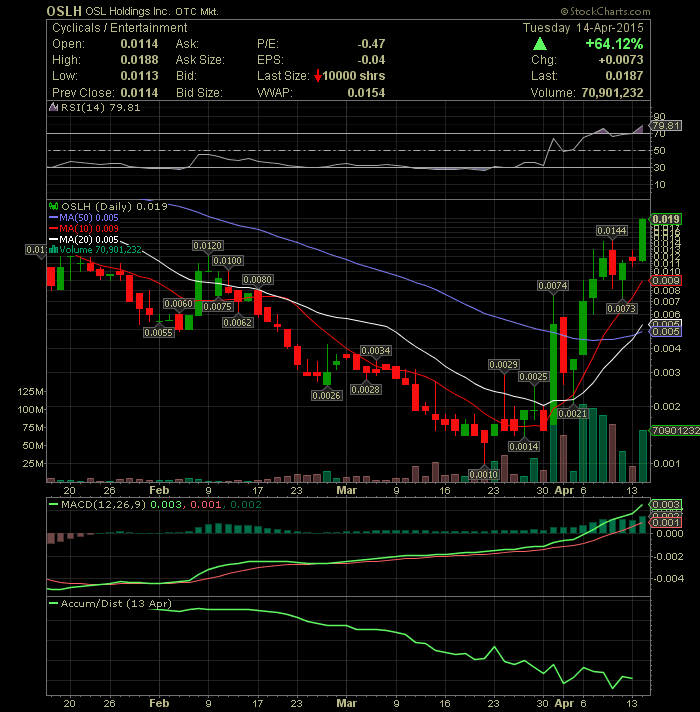Image resolution: width=700 pixels, height=712 pixels.
Task: Click the +64.12% percent change value
Action: tap(614, 44)
